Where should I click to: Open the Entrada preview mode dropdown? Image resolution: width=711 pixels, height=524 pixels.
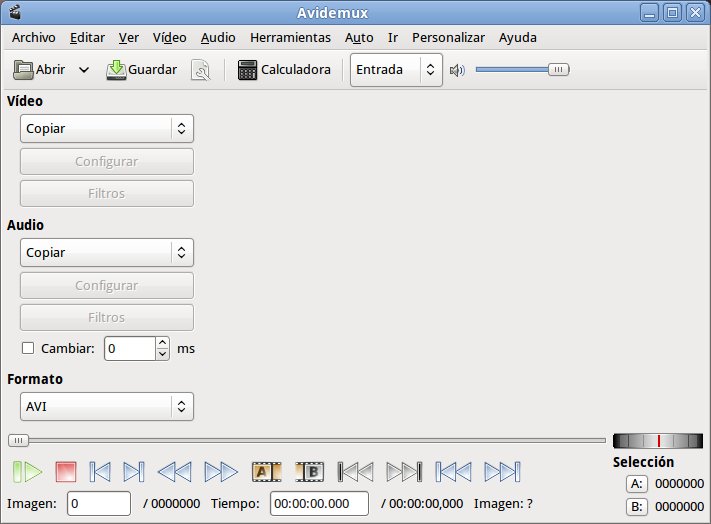(396, 70)
